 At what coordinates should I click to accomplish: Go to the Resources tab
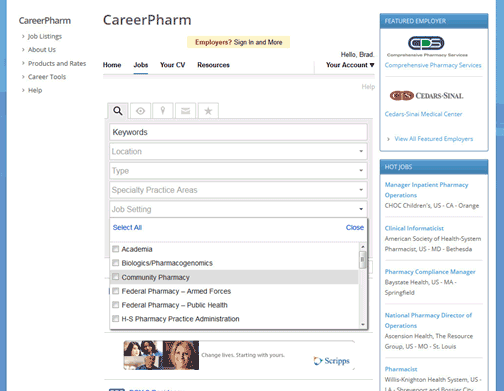pyautogui.click(x=213, y=65)
